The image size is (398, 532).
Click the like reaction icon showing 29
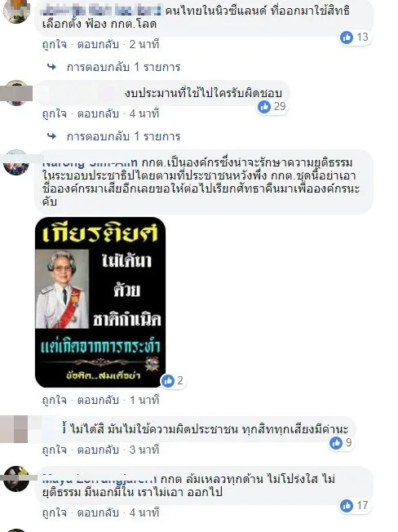tap(264, 107)
